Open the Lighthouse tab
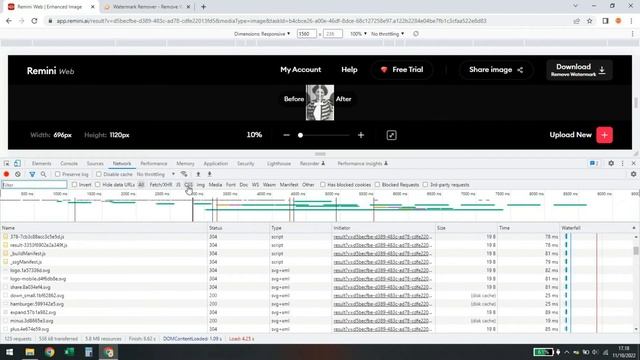Screen dimensions: 640x360 (279, 163)
